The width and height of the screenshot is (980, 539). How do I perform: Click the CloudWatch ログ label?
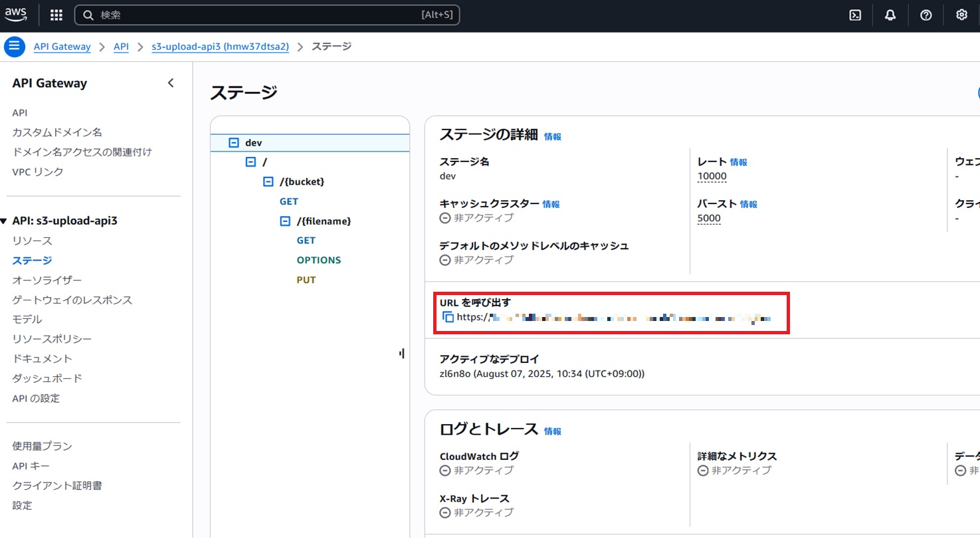pos(479,457)
